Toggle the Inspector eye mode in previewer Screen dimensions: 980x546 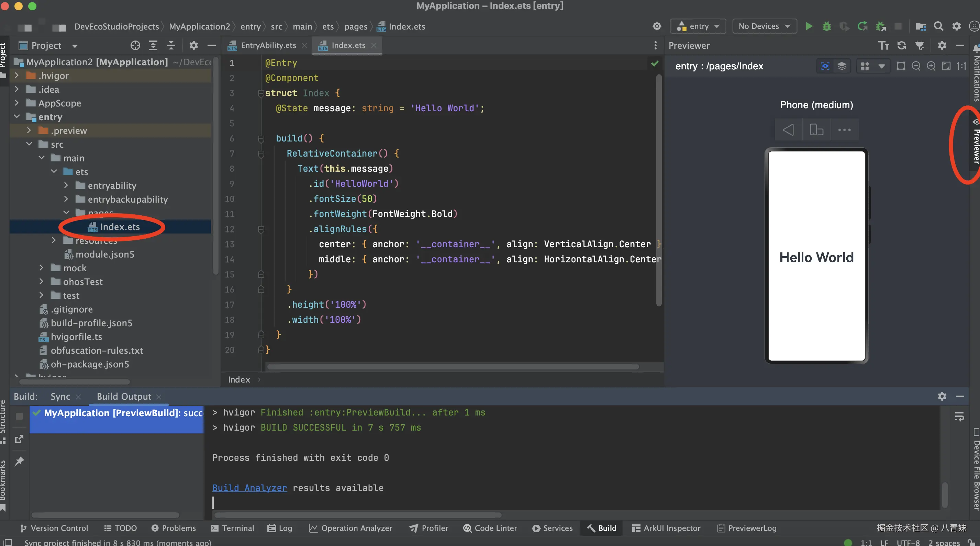tap(825, 66)
